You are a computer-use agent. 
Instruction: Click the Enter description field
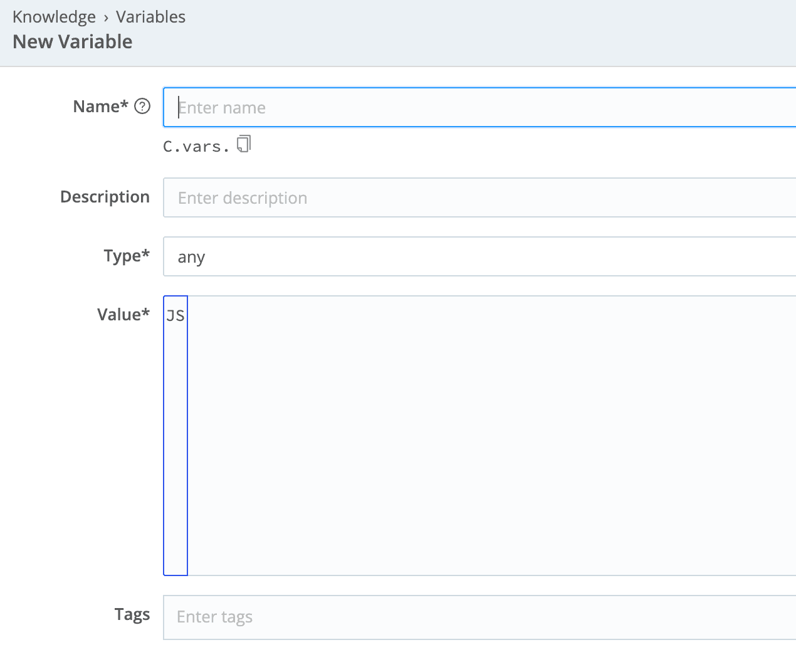tap(439, 197)
